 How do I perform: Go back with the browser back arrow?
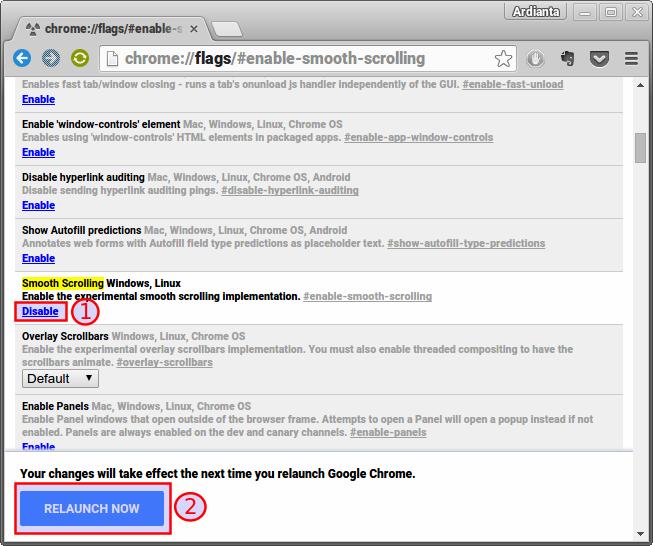pos(22,58)
